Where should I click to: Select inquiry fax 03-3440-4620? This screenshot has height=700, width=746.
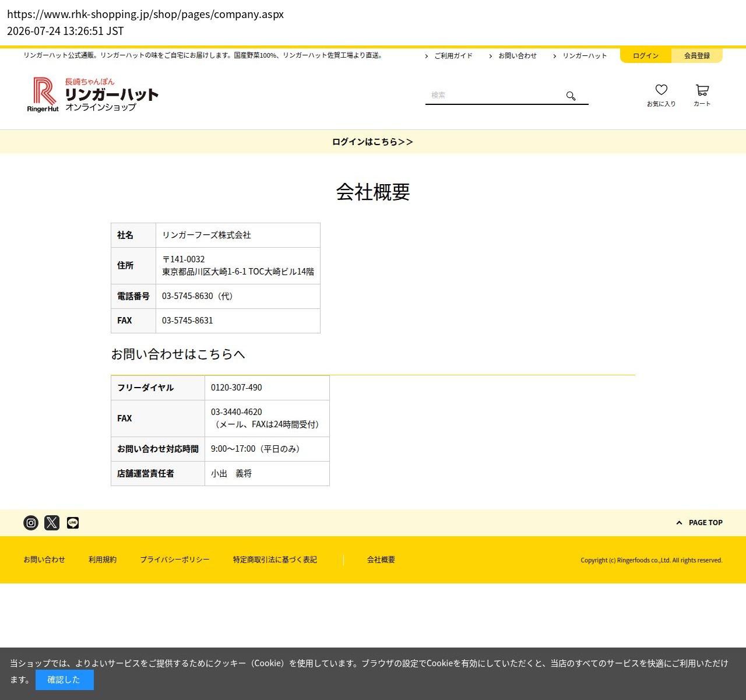(x=237, y=412)
